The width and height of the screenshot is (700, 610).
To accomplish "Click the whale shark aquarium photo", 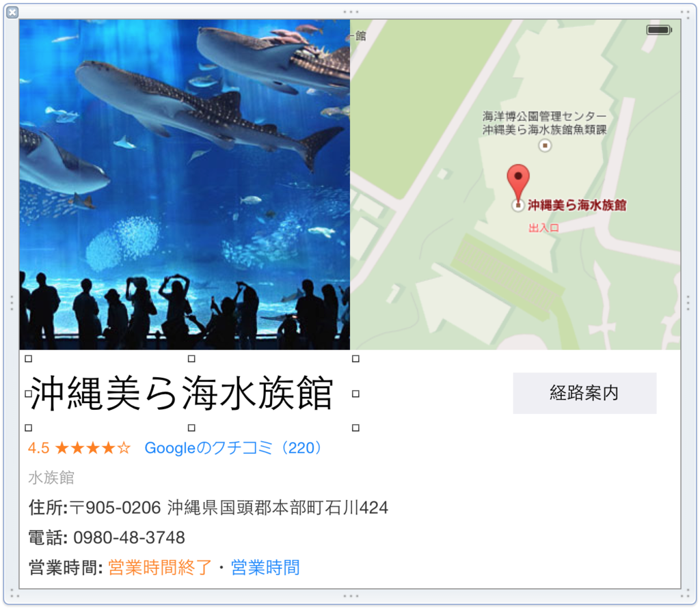I will [x=185, y=184].
